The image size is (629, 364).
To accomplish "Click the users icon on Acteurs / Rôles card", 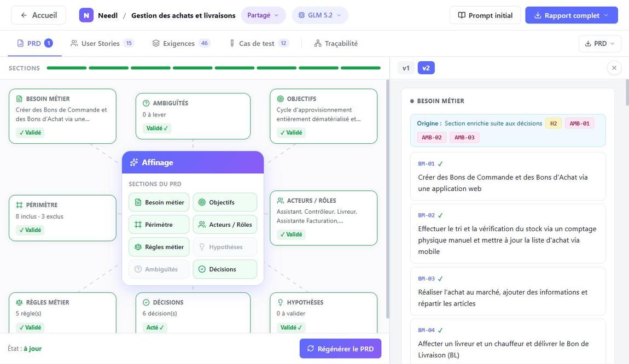I will [x=281, y=201].
